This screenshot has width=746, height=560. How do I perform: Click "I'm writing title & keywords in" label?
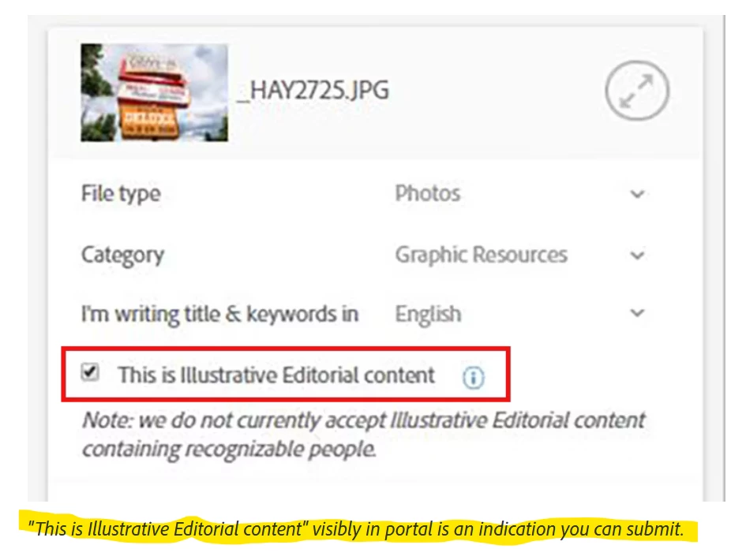pos(219,314)
